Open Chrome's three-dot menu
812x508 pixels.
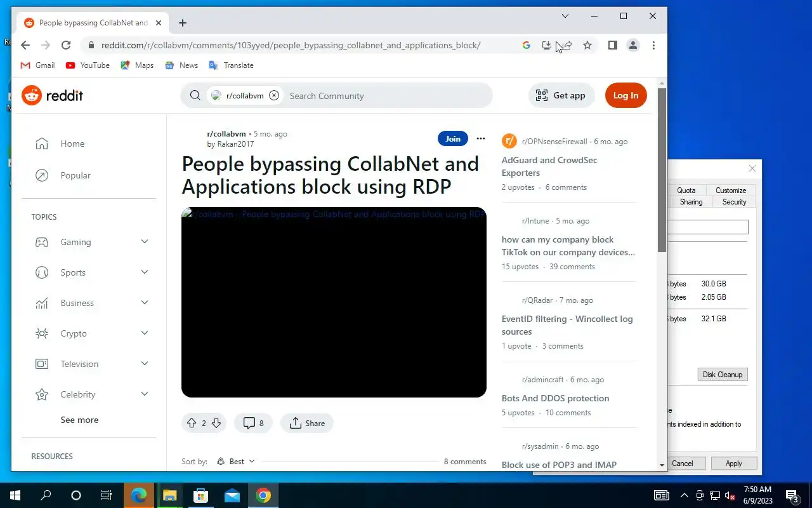click(653, 45)
